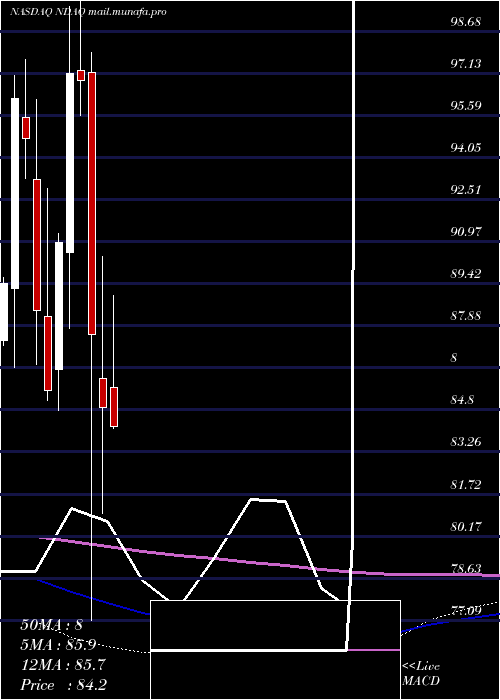The height and width of the screenshot is (700, 500).
Task: Pick the 92.51 axis value
Action: pos(466,190)
